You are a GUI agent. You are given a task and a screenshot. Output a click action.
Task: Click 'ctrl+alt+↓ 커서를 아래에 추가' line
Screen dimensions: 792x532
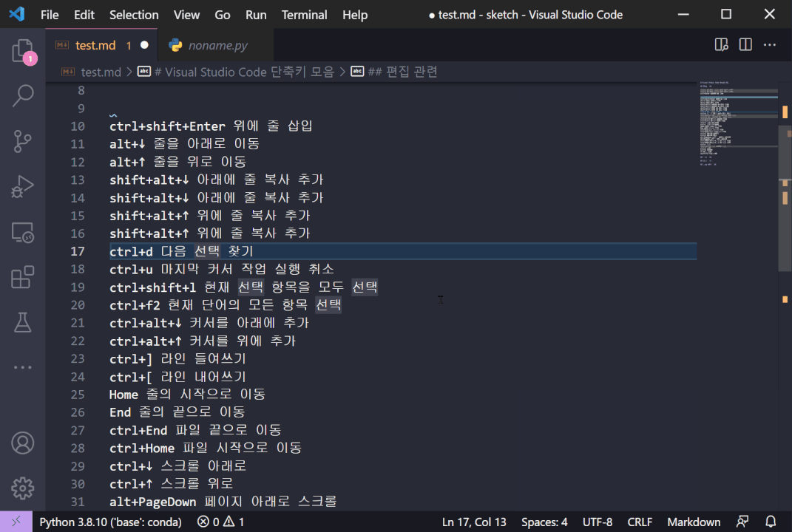click(209, 323)
